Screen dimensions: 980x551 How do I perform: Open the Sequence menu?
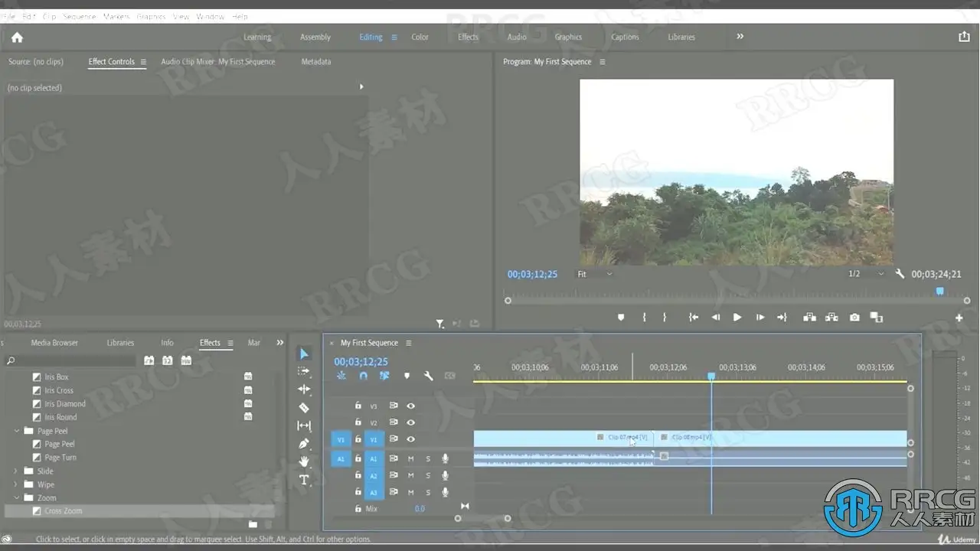tap(80, 16)
